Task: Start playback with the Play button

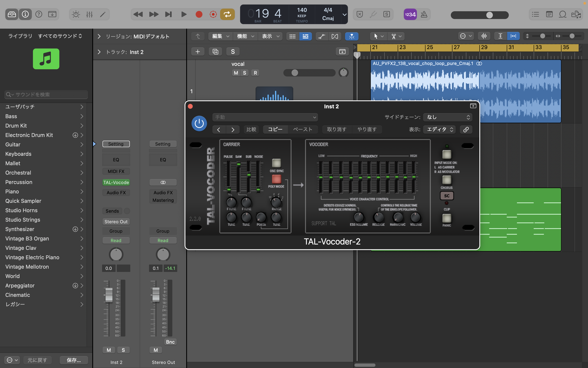Action: pyautogui.click(x=184, y=14)
